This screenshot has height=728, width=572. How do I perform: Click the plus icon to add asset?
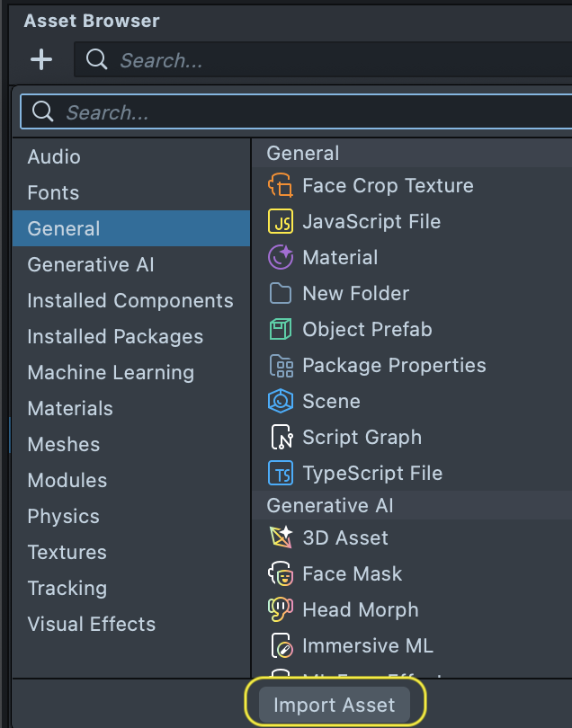coord(41,60)
